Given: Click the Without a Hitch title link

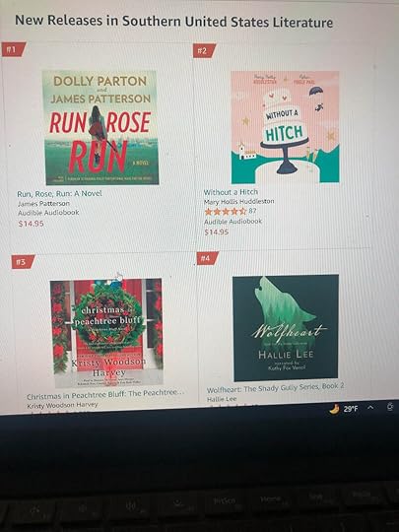Looking at the screenshot, I should (231, 192).
